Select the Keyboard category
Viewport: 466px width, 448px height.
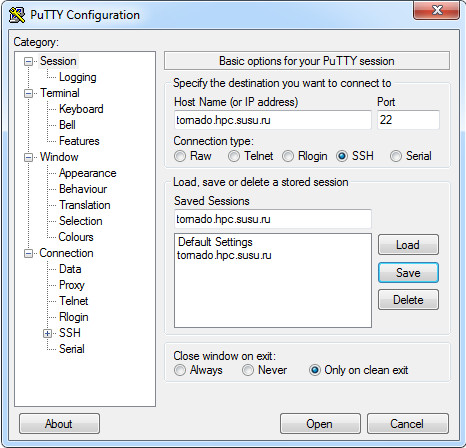coord(81,109)
